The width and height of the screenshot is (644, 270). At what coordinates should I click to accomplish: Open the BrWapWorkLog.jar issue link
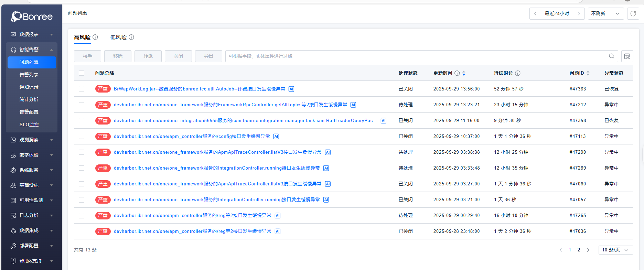pos(200,89)
